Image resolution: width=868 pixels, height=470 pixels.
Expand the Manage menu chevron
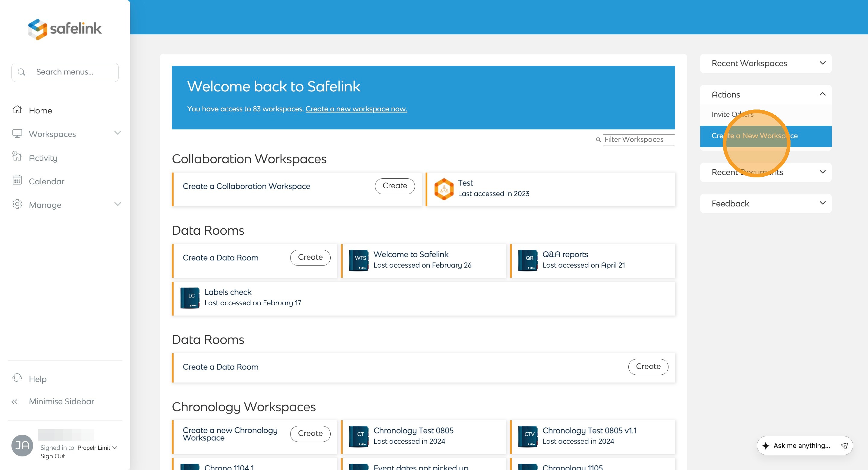[118, 204]
